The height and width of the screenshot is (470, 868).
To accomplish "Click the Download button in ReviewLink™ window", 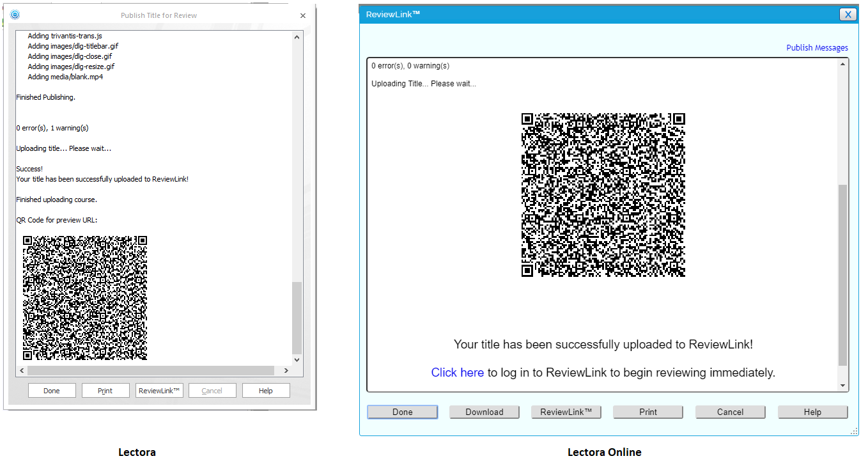I will pos(484,412).
